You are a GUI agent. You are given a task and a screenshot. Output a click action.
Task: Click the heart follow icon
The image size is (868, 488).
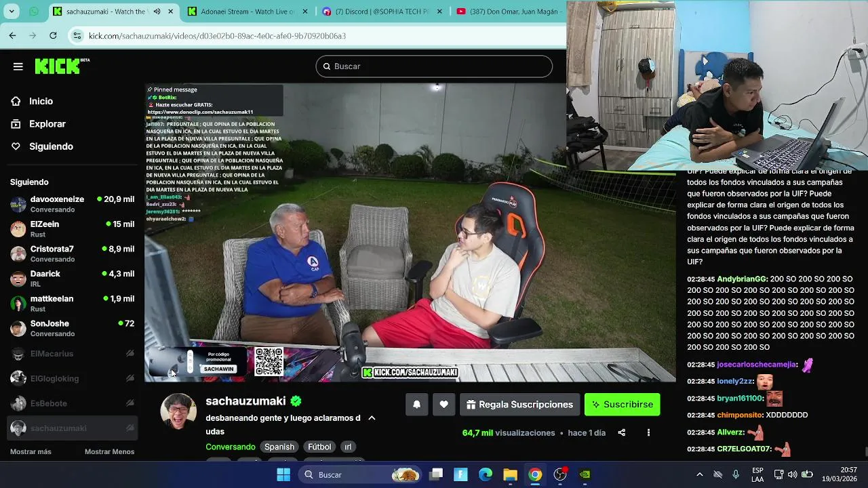click(443, 405)
